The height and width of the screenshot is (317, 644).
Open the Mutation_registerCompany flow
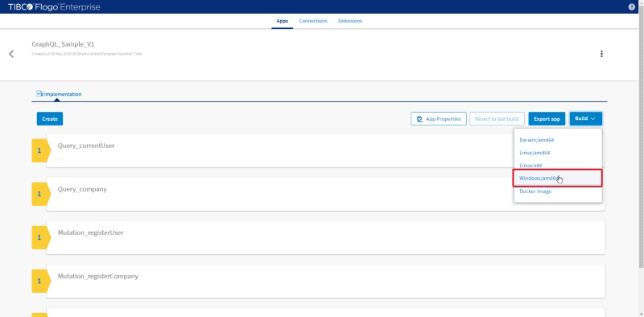tap(325, 281)
